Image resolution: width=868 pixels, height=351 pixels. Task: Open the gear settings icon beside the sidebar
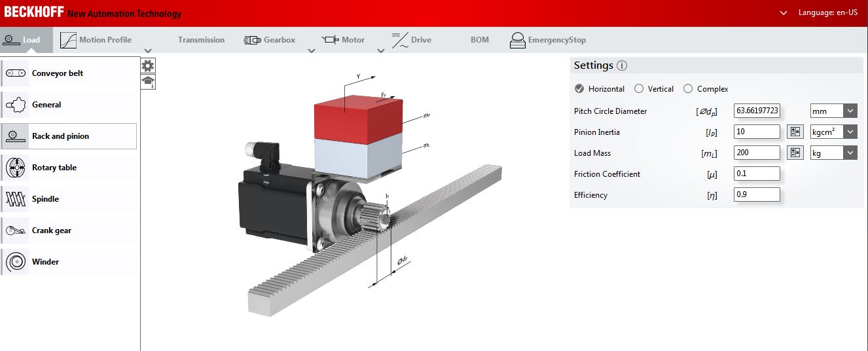click(148, 65)
